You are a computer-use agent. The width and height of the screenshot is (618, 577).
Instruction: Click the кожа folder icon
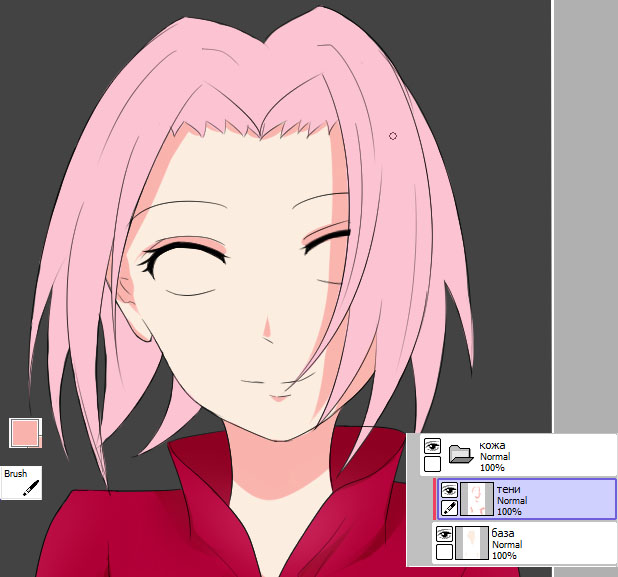461,453
